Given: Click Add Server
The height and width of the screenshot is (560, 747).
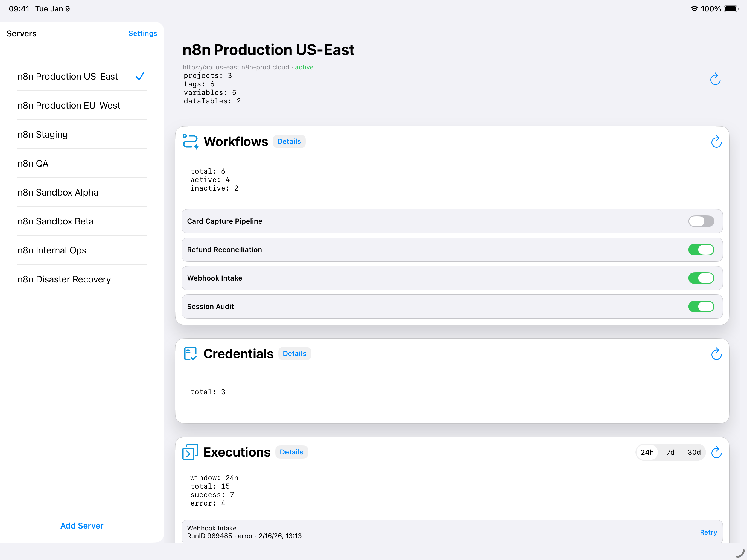Looking at the screenshot, I should [82, 526].
